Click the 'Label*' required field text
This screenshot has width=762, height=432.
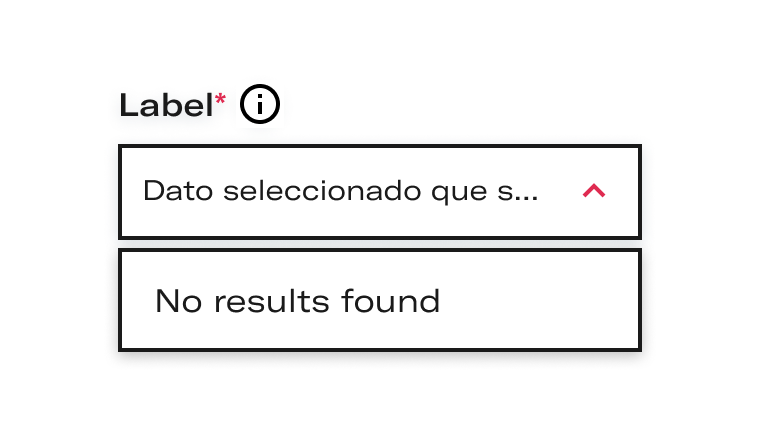pos(173,105)
